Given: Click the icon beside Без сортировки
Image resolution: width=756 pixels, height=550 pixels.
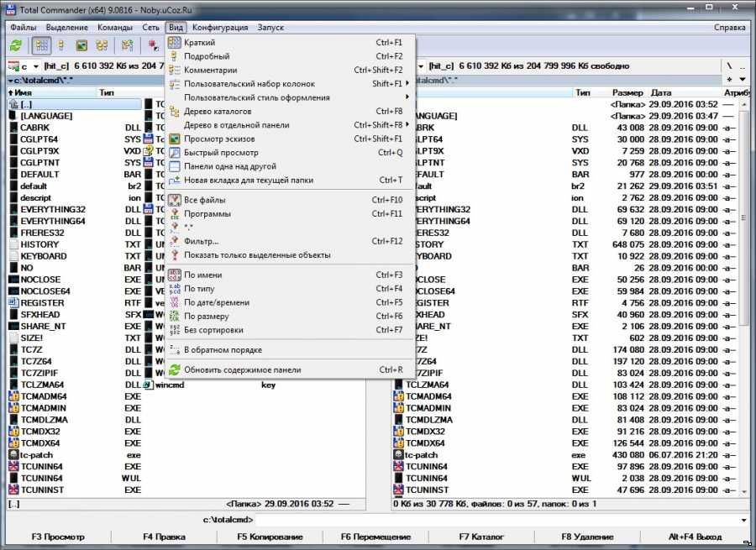Looking at the screenshot, I should (175, 330).
